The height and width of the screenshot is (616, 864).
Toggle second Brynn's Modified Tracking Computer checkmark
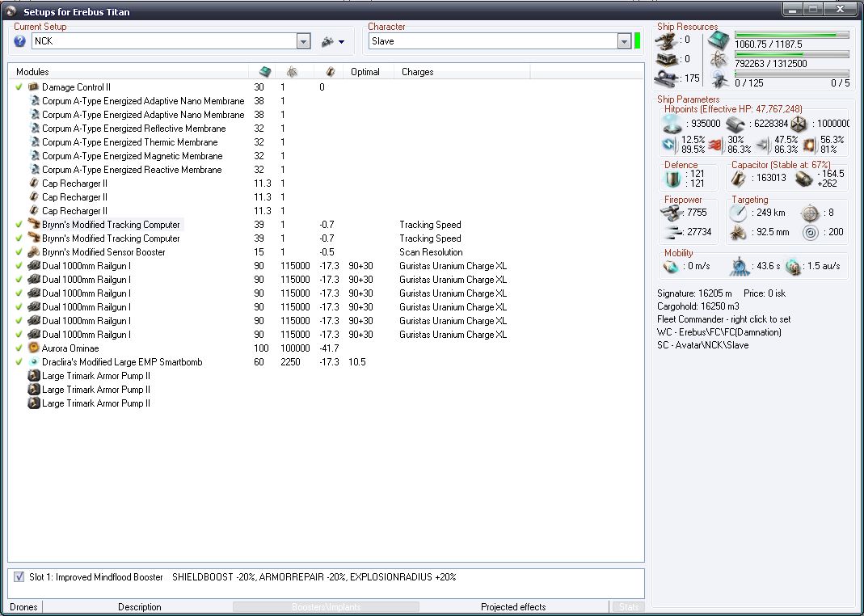click(x=19, y=238)
